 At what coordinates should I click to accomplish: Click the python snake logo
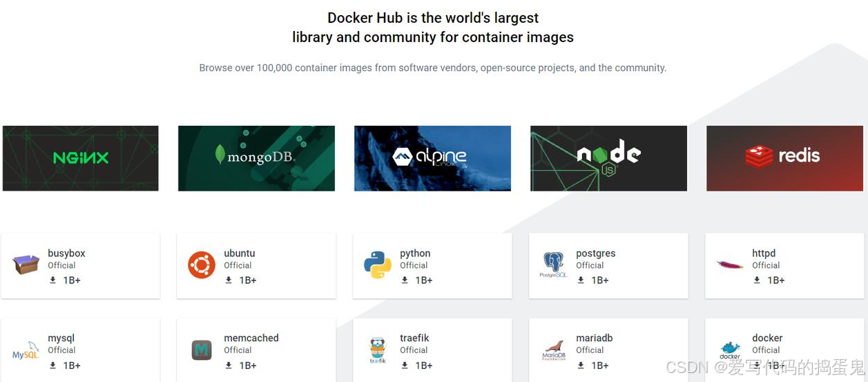tap(378, 265)
